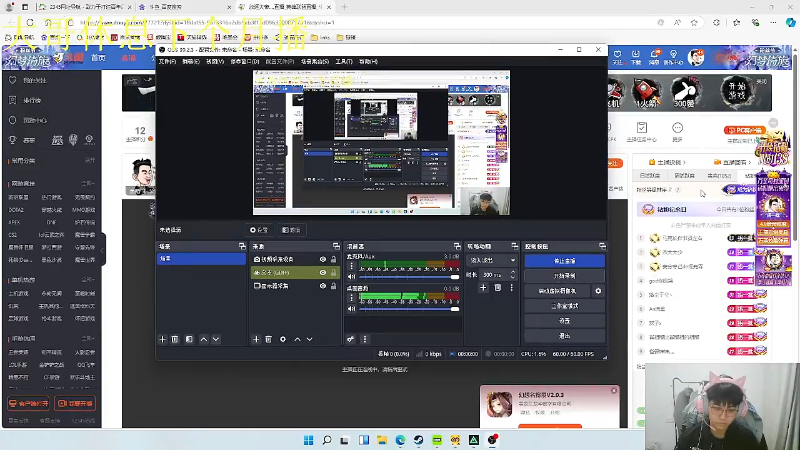Toggle visibility of video capture device source
The width and height of the screenshot is (800, 450).
tap(322, 259)
